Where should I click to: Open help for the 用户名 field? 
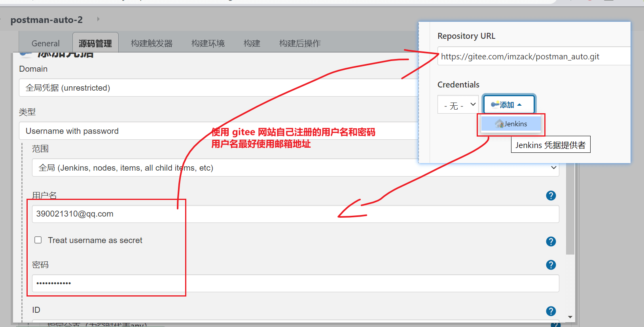(x=551, y=196)
